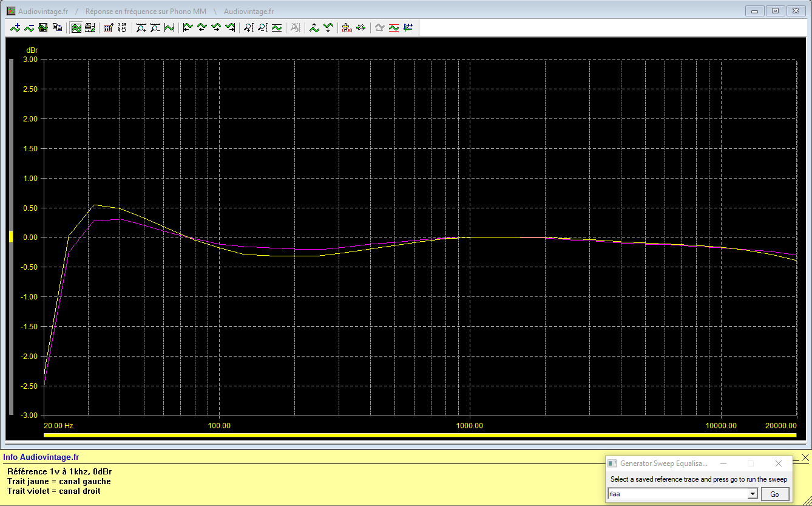Click the 'Référence 1v à 1khz, 0dBr' line
Screen dimensions: 812x506
(59, 471)
